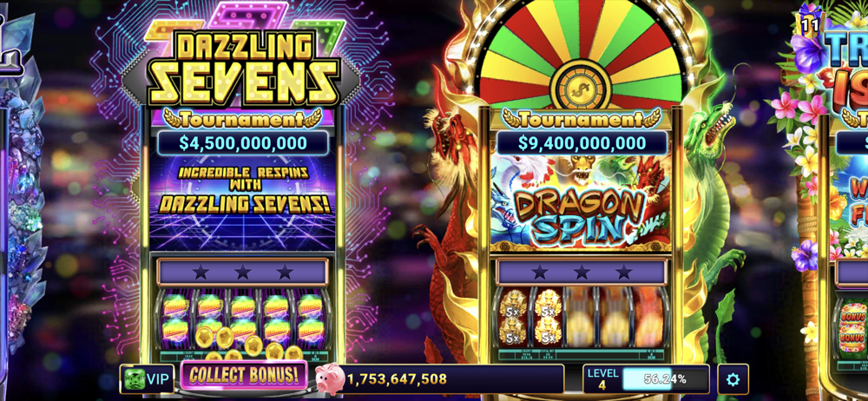The width and height of the screenshot is (868, 401).
Task: Click the $9,400,000,000 prize display
Action: pos(582,143)
